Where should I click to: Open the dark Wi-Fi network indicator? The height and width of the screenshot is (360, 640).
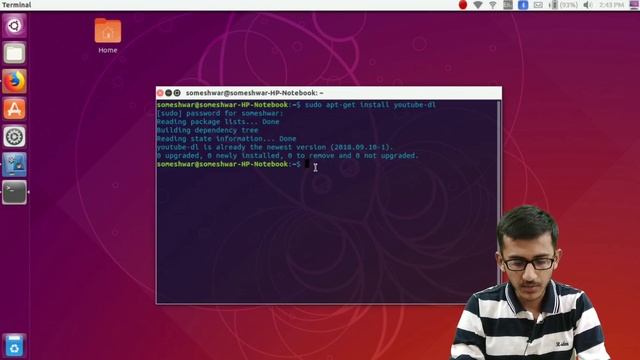(478, 5)
